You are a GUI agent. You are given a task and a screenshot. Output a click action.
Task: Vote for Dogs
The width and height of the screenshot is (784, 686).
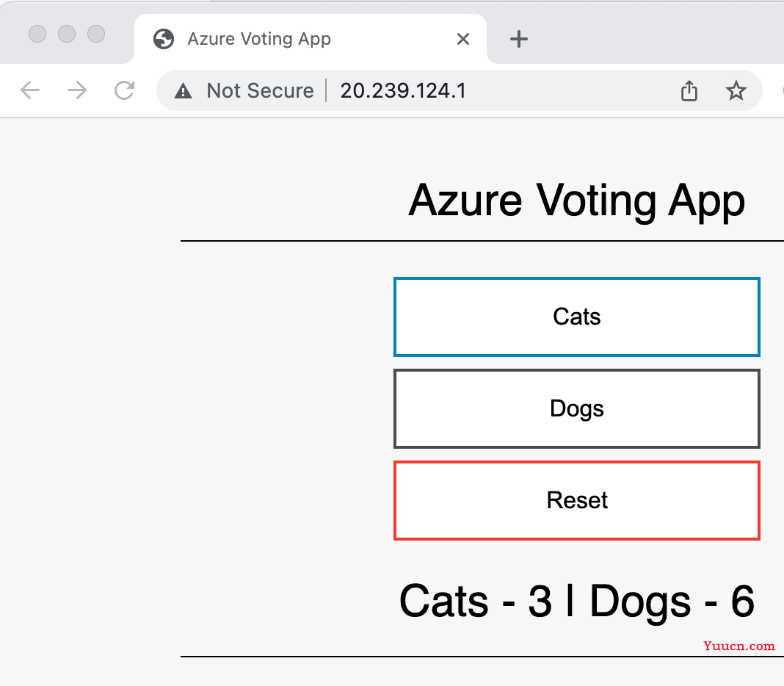pyautogui.click(x=576, y=409)
